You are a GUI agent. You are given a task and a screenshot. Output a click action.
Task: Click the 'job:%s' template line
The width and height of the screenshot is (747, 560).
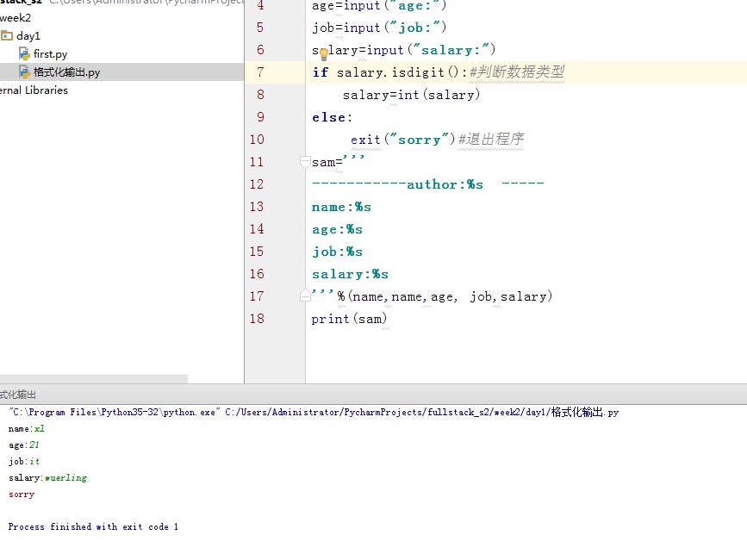point(337,252)
